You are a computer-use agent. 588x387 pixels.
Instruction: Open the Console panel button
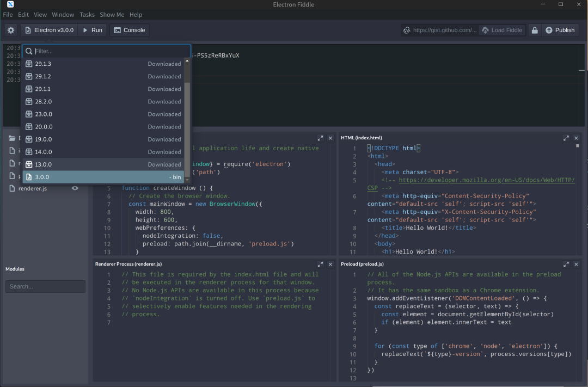129,30
